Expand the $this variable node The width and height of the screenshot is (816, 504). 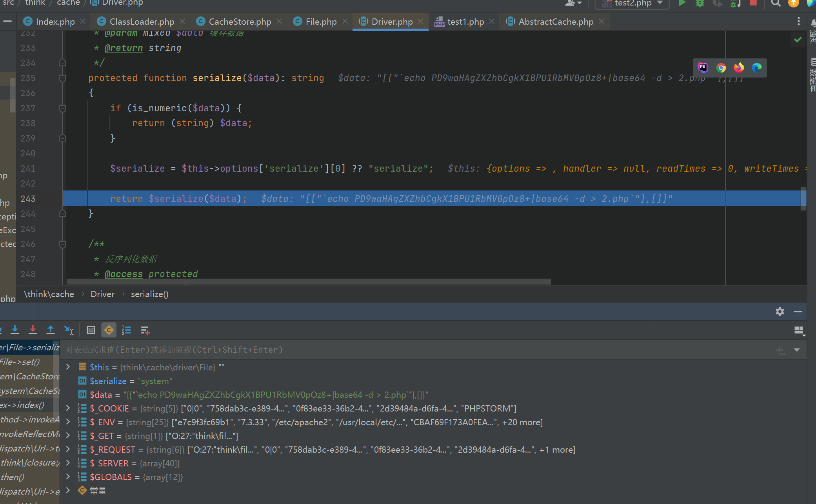pos(68,367)
